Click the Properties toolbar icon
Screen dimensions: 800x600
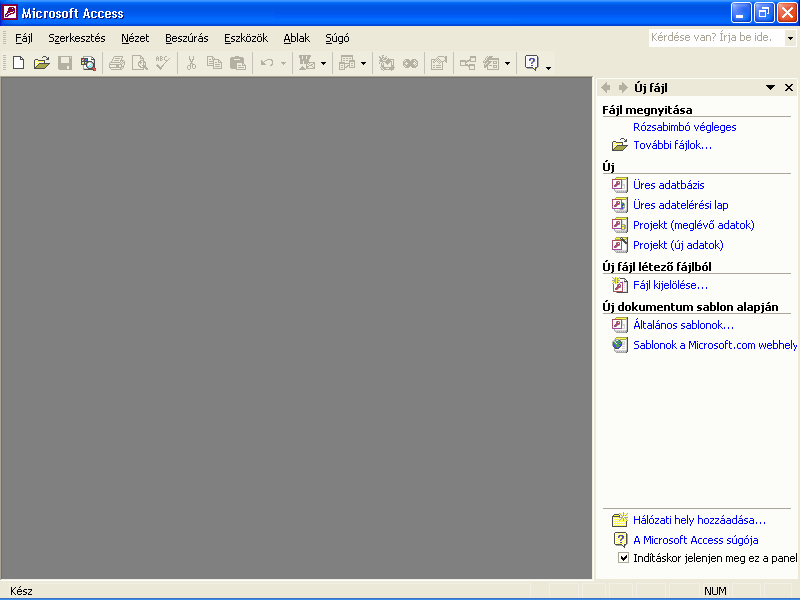point(439,63)
